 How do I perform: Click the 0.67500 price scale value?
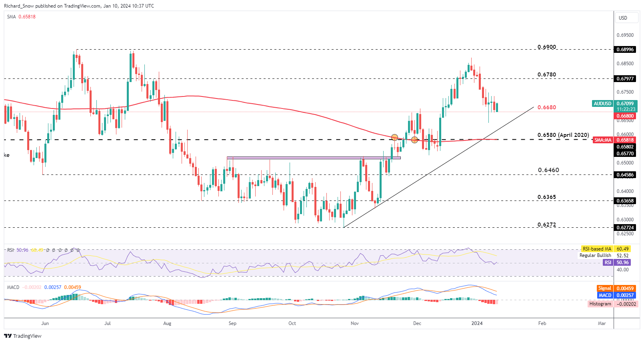(x=625, y=92)
